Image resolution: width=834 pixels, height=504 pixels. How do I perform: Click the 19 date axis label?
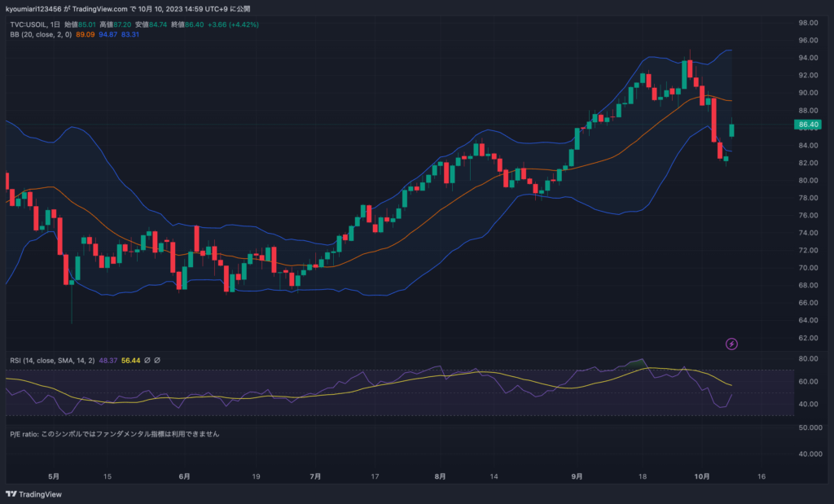point(256,476)
